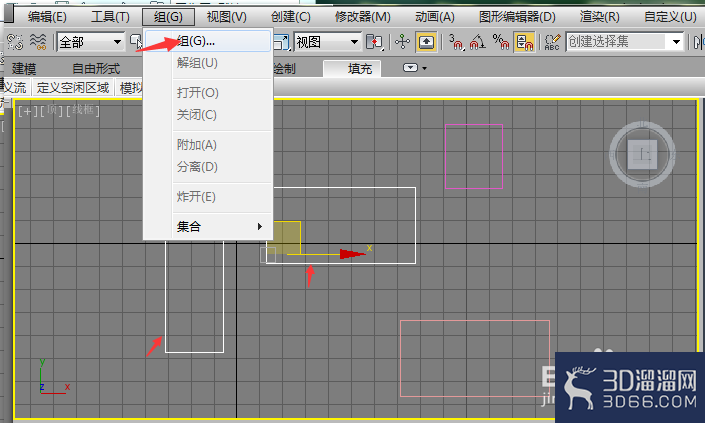Click the [+] viewport menu label
Screen dimensions: 705x423
point(28,111)
